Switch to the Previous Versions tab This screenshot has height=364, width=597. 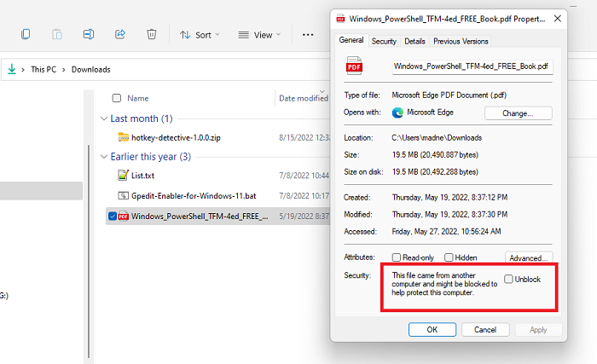click(461, 41)
